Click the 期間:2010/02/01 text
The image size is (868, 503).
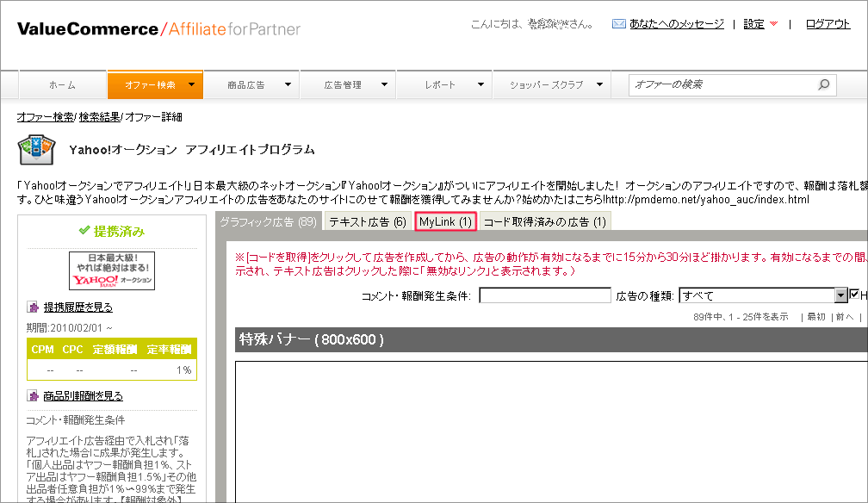70,327
